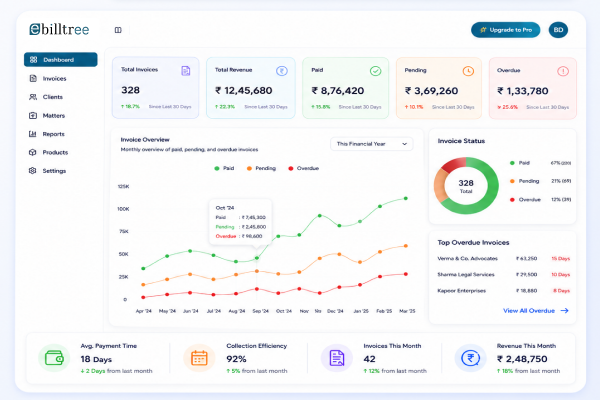The height and width of the screenshot is (400, 600).
Task: Click the Pending 21% status legend entry
Action: point(540,181)
